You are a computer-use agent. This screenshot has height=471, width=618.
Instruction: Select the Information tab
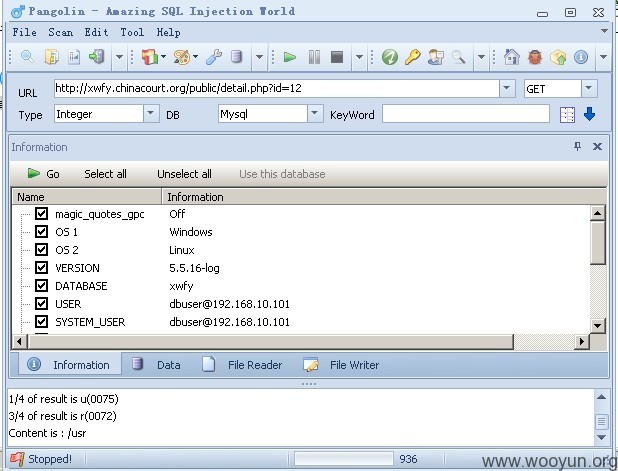[70, 364]
